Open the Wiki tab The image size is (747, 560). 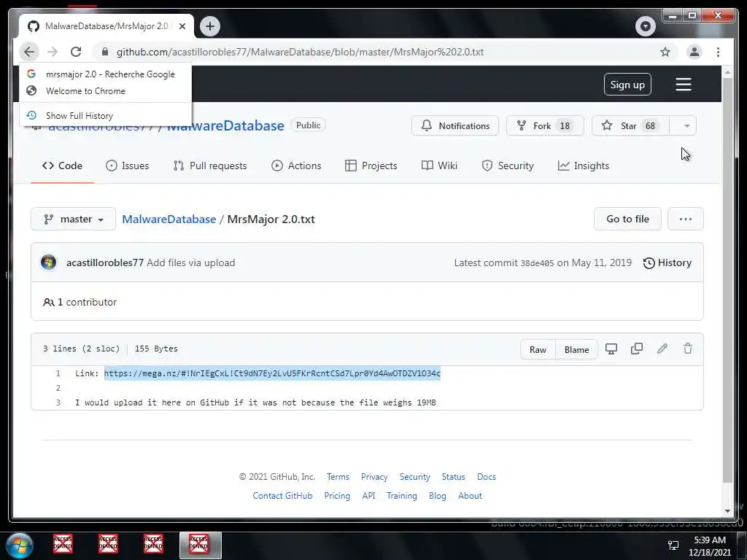439,166
